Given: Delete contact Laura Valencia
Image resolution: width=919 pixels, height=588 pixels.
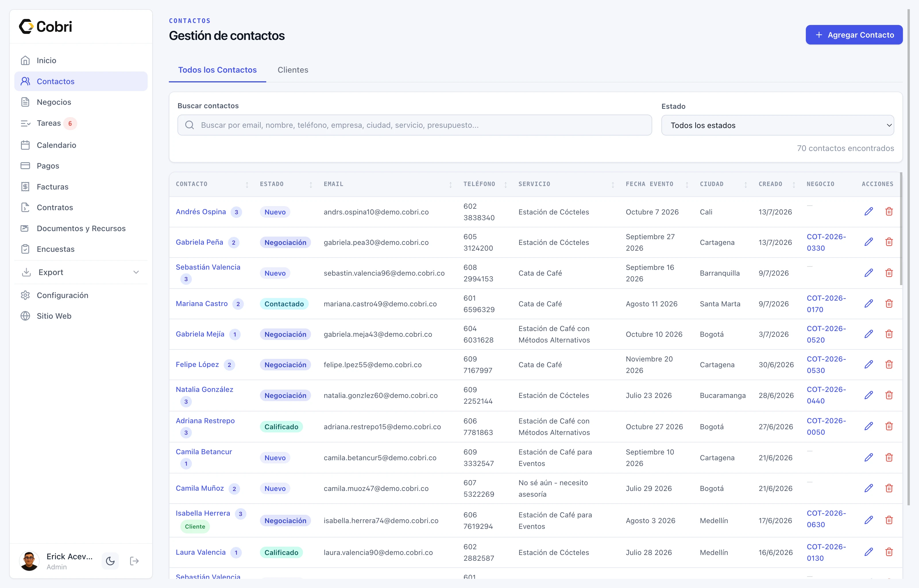Looking at the screenshot, I should (889, 552).
